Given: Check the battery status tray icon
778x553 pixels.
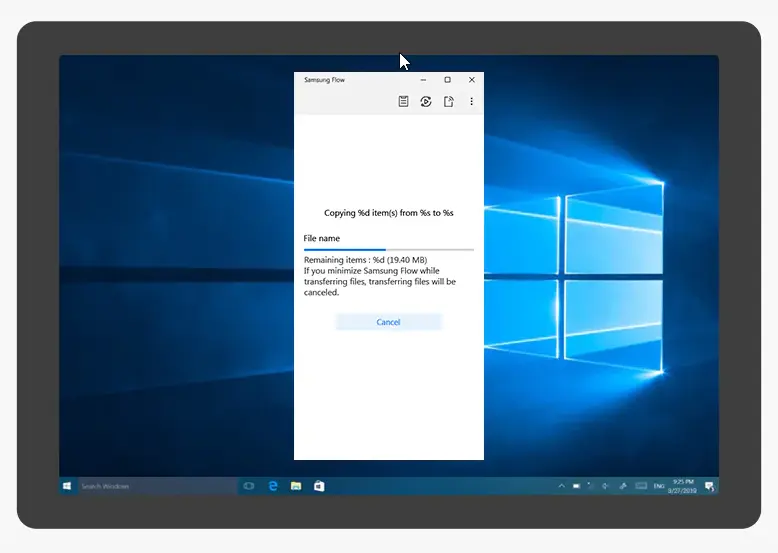Looking at the screenshot, I should tap(576, 486).
